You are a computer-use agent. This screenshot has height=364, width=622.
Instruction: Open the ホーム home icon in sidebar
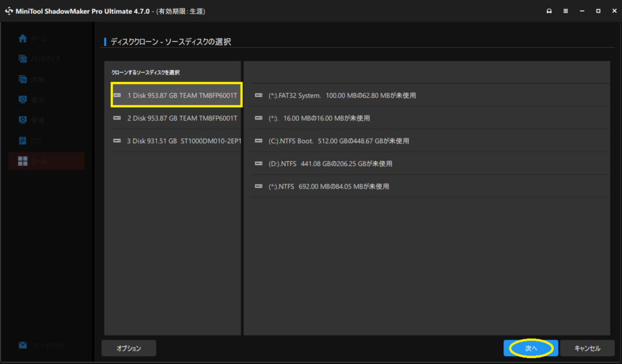22,38
